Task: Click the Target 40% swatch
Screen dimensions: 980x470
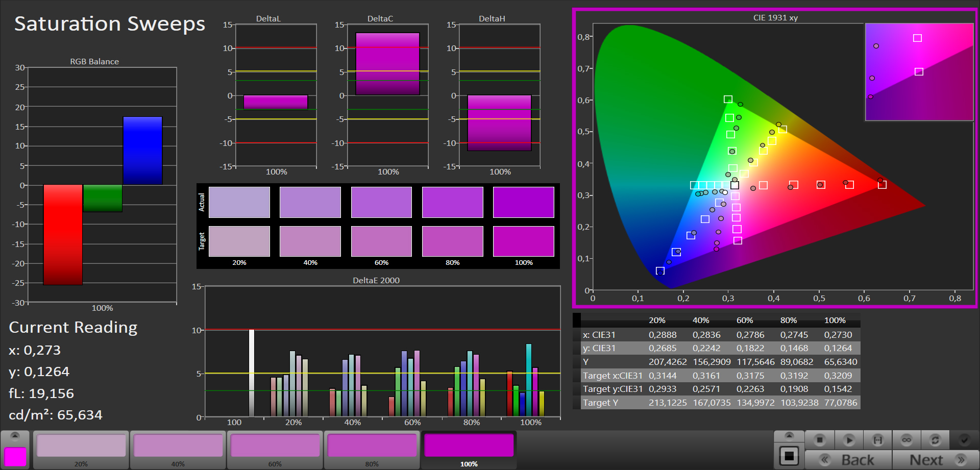Action: (310, 241)
